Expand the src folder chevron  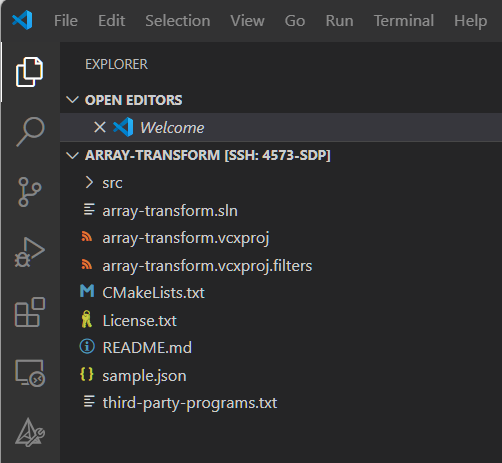89,182
